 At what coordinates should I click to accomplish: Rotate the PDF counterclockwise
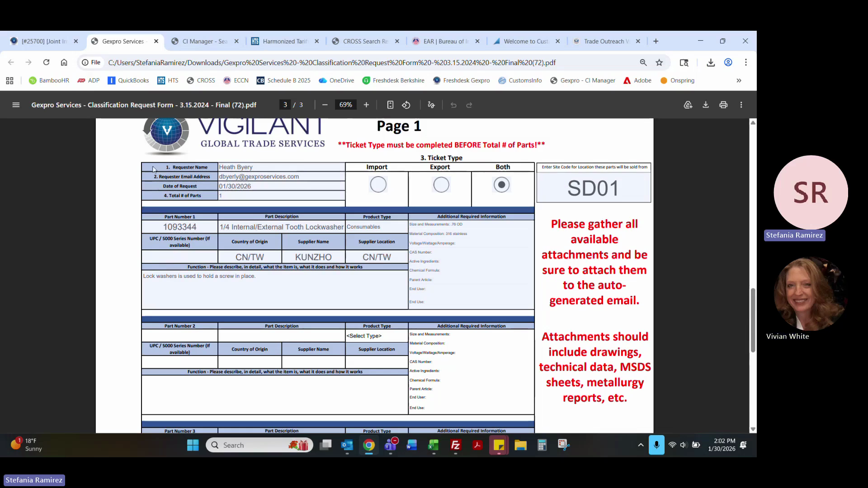[406, 105]
